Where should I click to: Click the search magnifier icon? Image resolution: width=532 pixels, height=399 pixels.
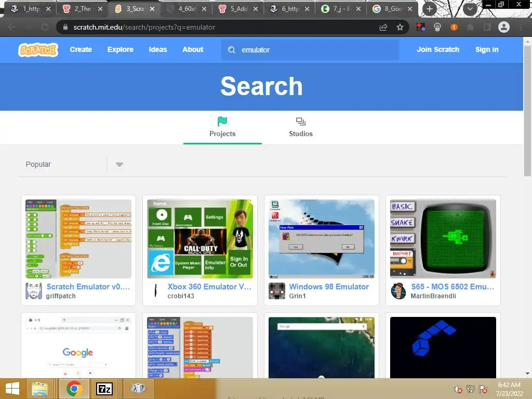pyautogui.click(x=232, y=50)
